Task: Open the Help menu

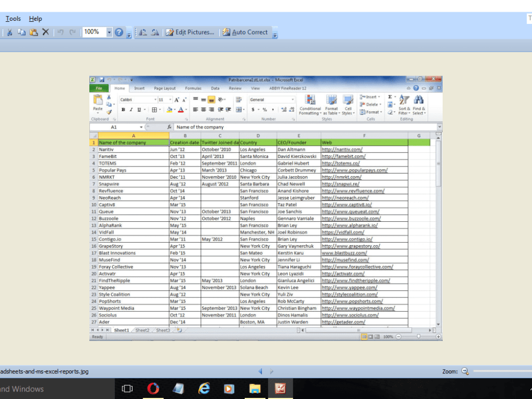Action: pos(35,19)
